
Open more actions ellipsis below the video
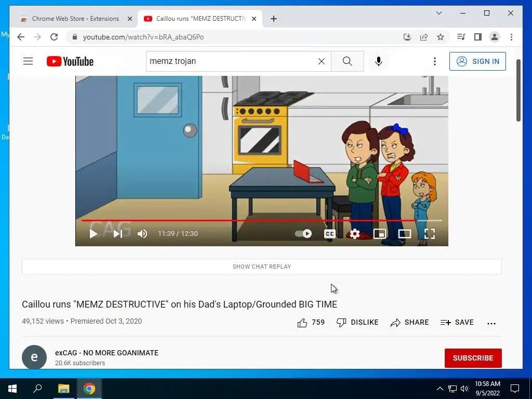click(x=491, y=323)
